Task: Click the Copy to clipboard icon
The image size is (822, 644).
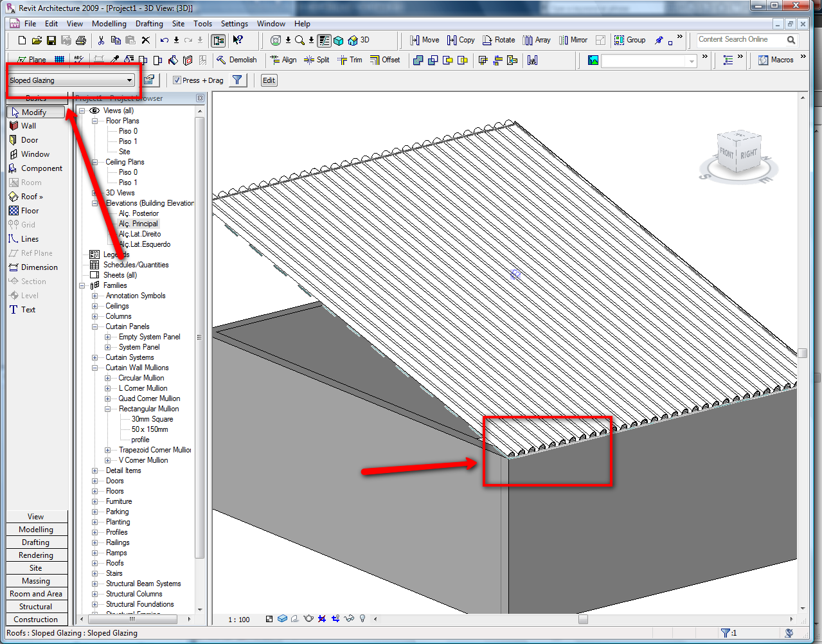Action: 116,40
